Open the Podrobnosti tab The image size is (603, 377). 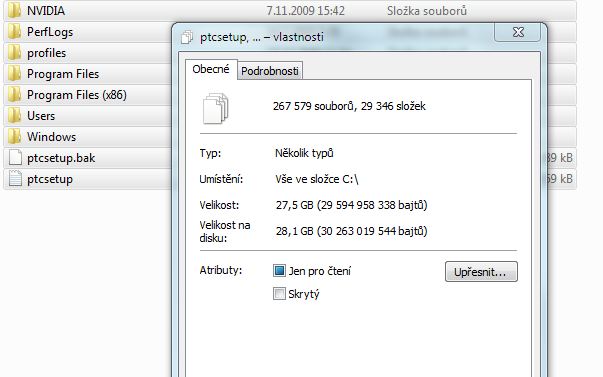coord(270,71)
